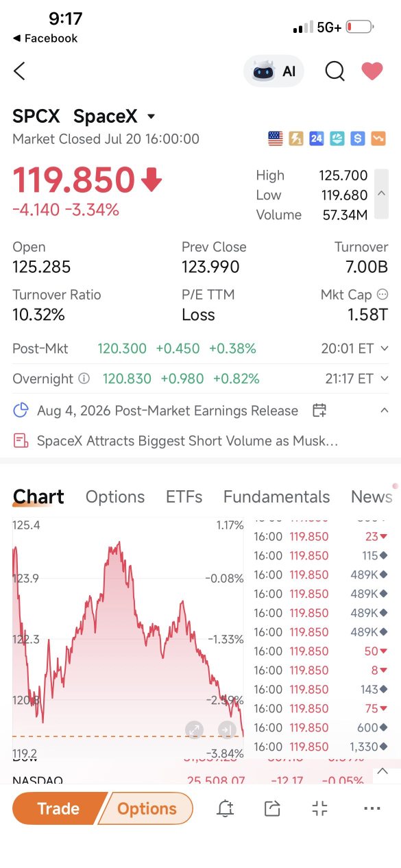Open SpaceX short volume news headline
401x868 pixels.
[x=187, y=440]
